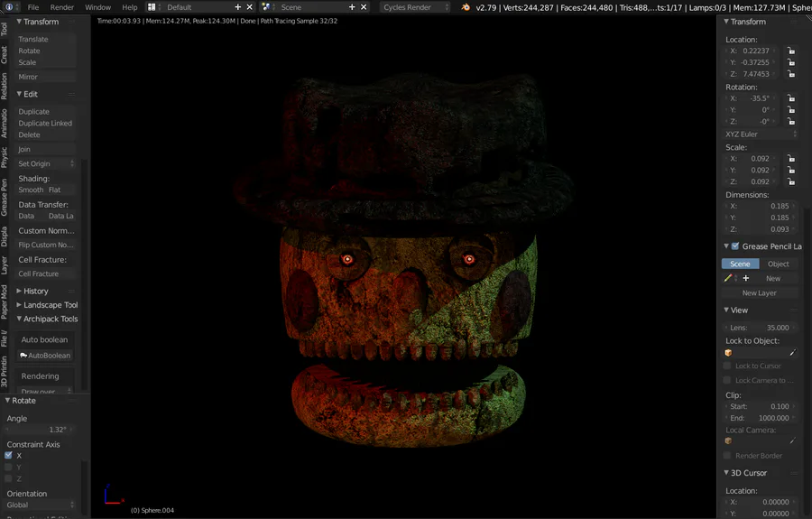Toggle the X constraint axis checkbox

[8, 455]
